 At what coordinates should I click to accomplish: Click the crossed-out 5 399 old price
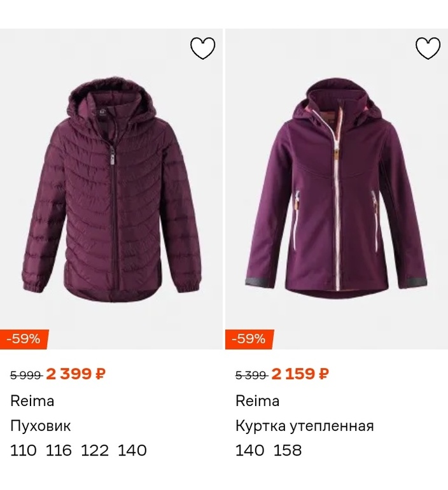point(251,375)
